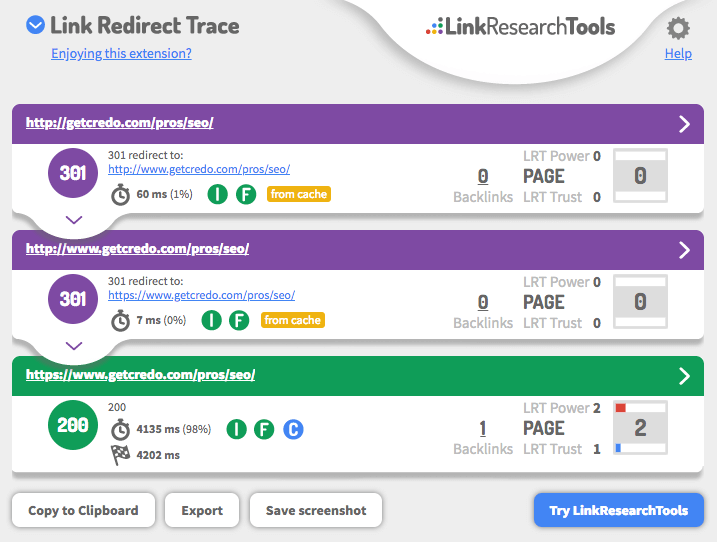Click the blue Link Redirect Trace dropdown badge
Image resolution: width=717 pixels, height=542 pixels.
[x=35, y=25]
